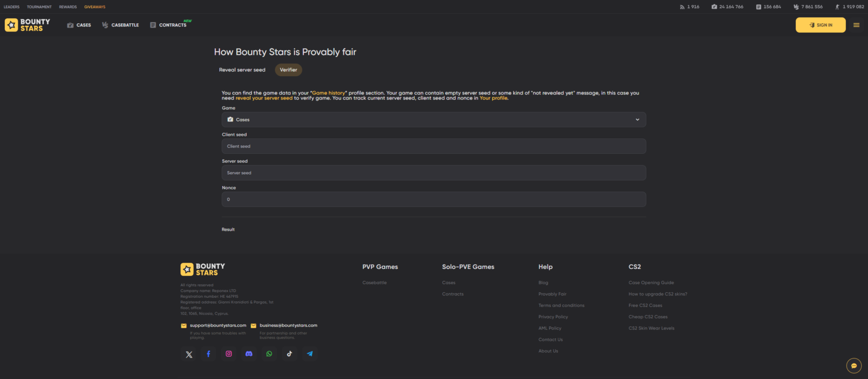The image size is (868, 379).
Task: Click the battles counter 7 861 556
Action: [x=808, y=7]
